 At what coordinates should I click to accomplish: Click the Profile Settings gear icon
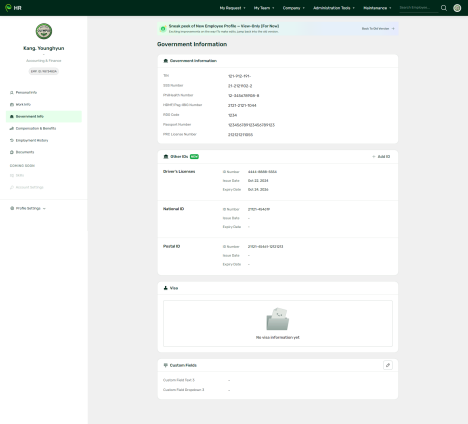pos(12,208)
